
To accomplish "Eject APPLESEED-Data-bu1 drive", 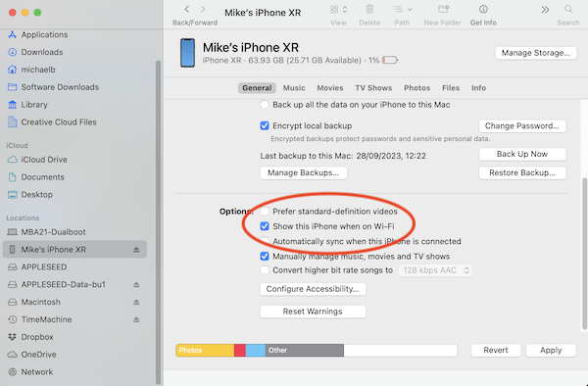I will (136, 284).
